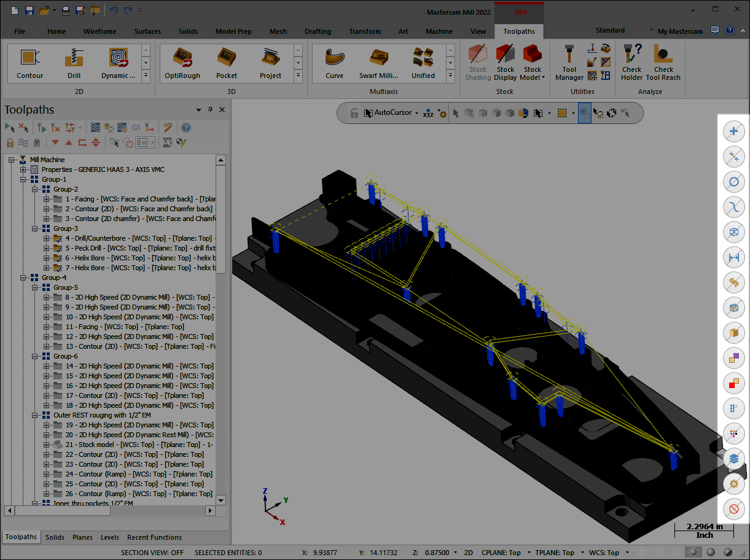
Task: Toggle lock on selected operations (padlock icon)
Action: (10, 142)
